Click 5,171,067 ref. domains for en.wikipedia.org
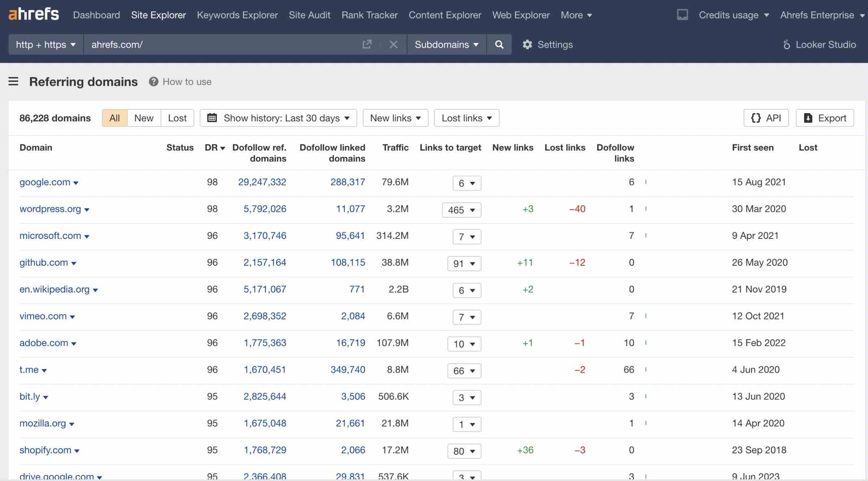 [x=265, y=289]
